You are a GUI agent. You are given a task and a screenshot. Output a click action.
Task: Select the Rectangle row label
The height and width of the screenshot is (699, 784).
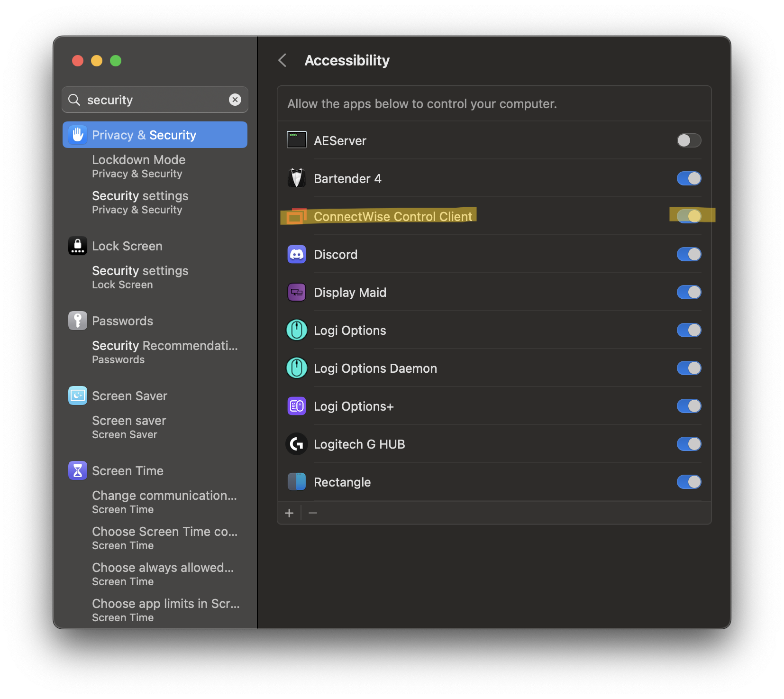(342, 482)
